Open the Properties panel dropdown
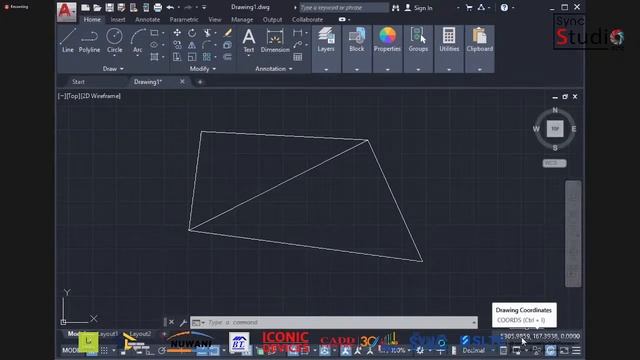 pyautogui.click(x=387, y=70)
